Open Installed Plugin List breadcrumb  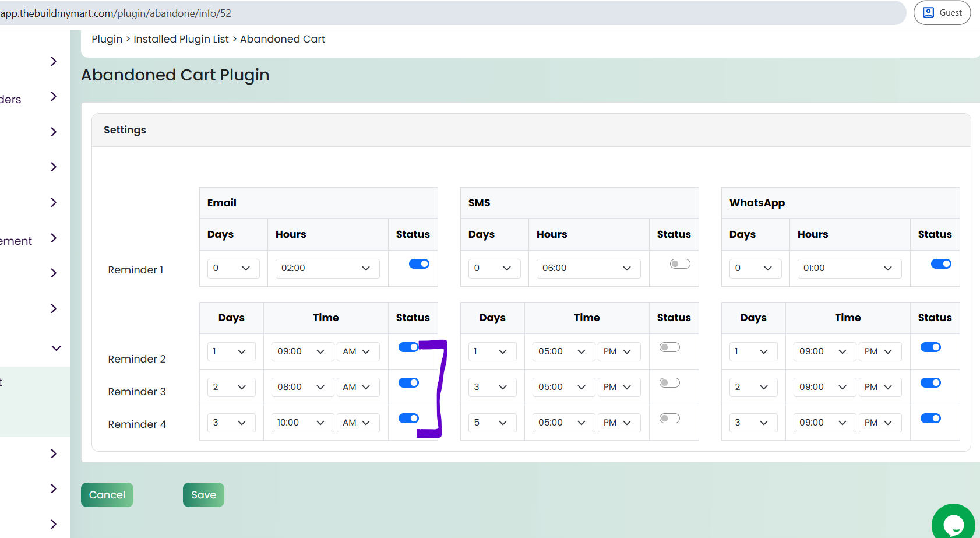tap(181, 39)
